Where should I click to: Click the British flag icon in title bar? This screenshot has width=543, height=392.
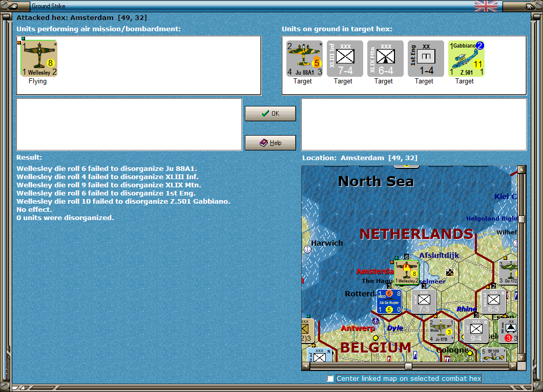tap(486, 6)
